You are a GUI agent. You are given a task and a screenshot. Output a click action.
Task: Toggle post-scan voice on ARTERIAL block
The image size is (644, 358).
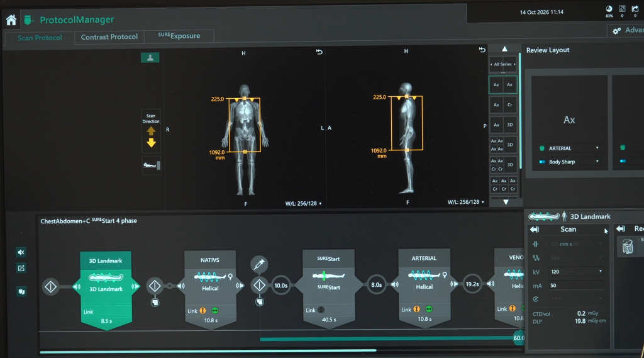[x=454, y=284]
